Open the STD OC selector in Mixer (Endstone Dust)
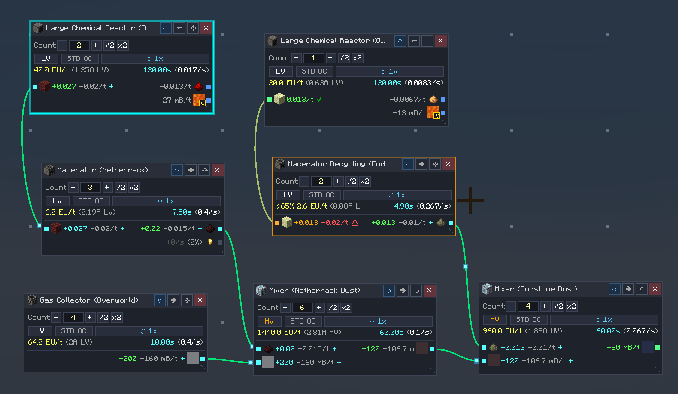 point(529,320)
